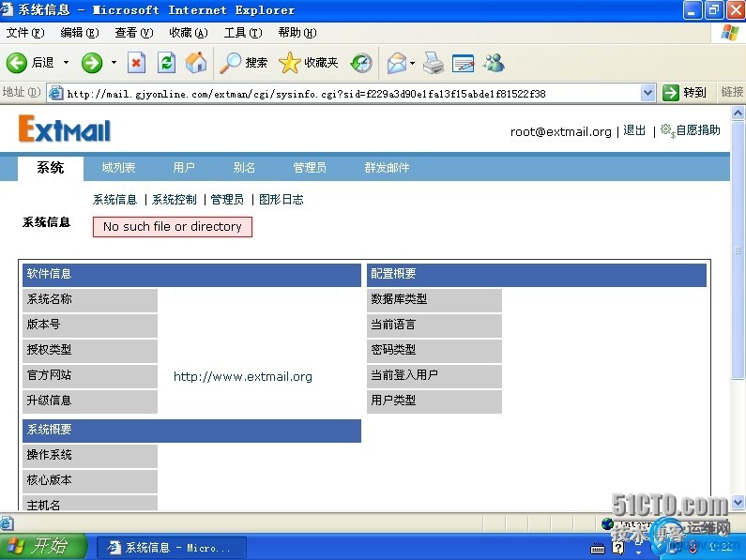Click the Print printer icon
Viewport: 746px width, 560px height.
click(x=434, y=63)
